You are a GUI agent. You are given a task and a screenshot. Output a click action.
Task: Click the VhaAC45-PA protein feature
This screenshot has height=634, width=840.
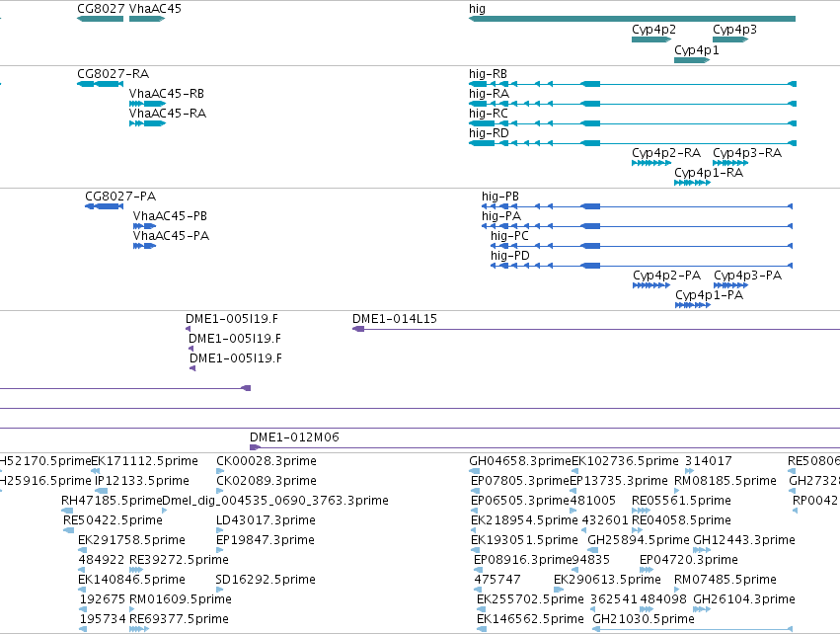click(171, 236)
